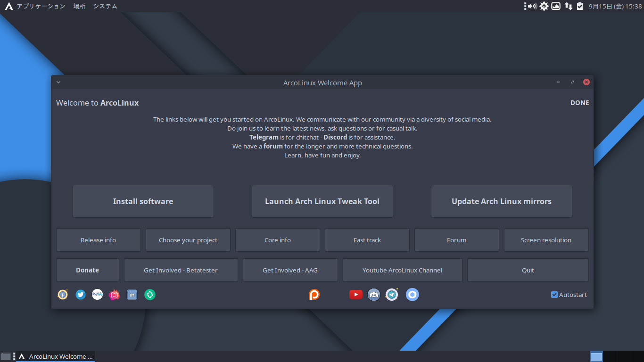Click the ArcoLinux logo in top panel
Image resolution: width=644 pixels, height=362 pixels.
tap(8, 6)
